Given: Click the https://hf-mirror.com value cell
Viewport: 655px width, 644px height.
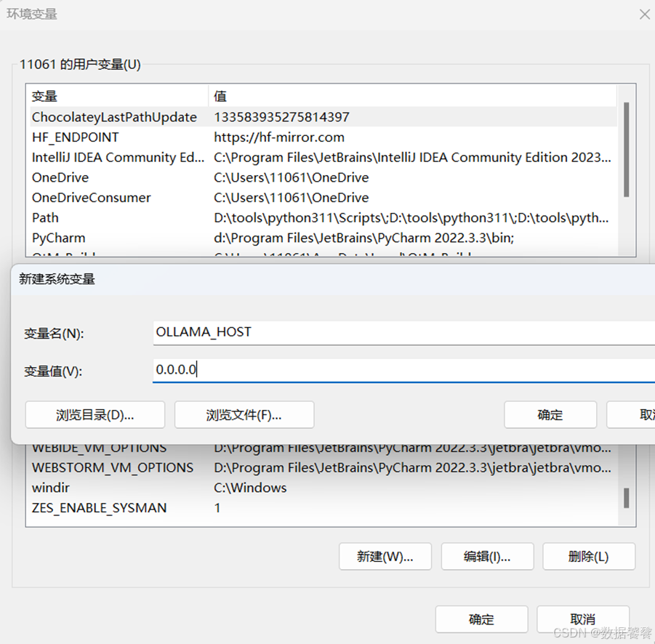Looking at the screenshot, I should click(x=279, y=137).
